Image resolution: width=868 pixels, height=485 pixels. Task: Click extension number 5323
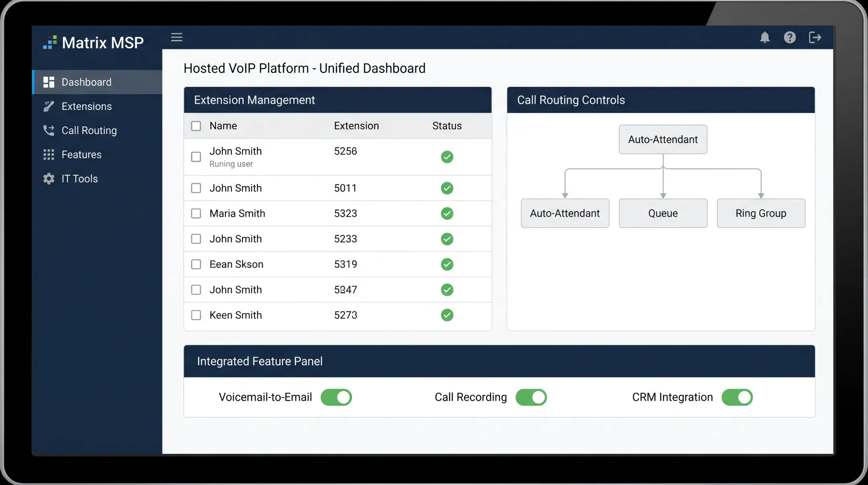coord(346,214)
